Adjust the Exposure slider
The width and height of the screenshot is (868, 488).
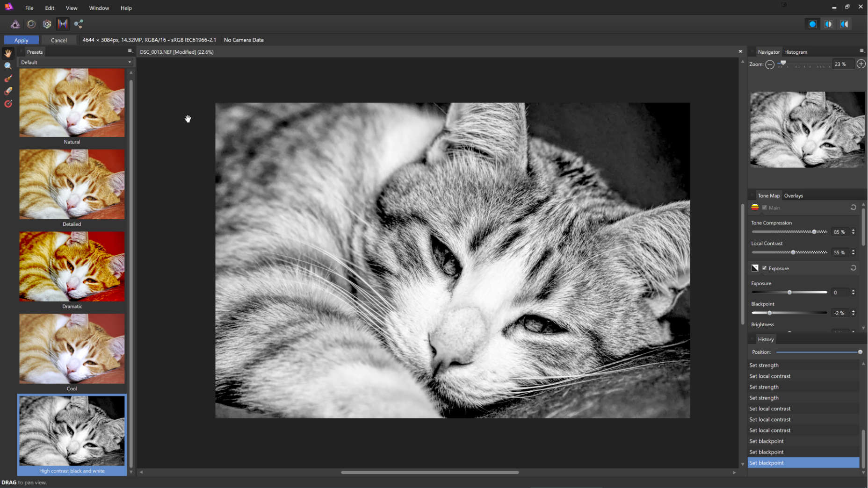[789, 293]
